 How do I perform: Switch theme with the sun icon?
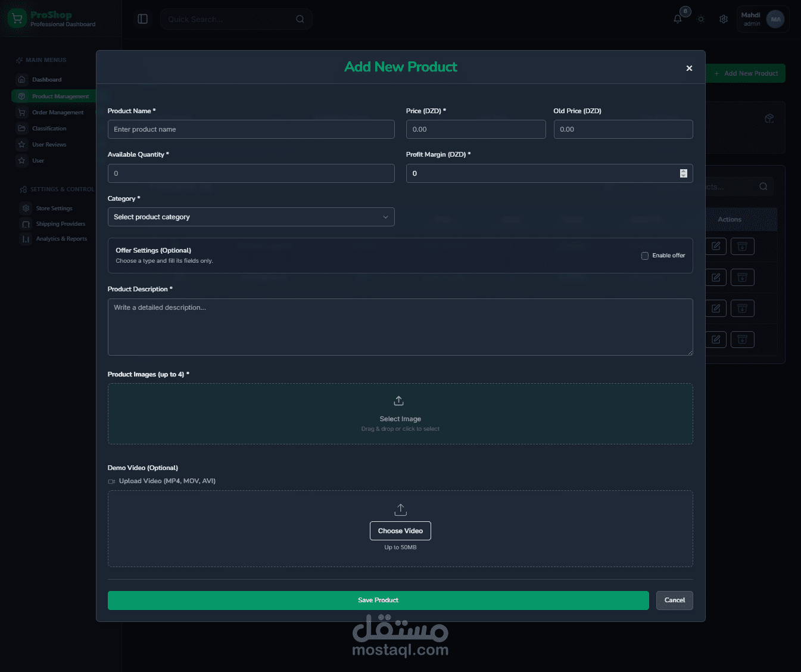[701, 19]
